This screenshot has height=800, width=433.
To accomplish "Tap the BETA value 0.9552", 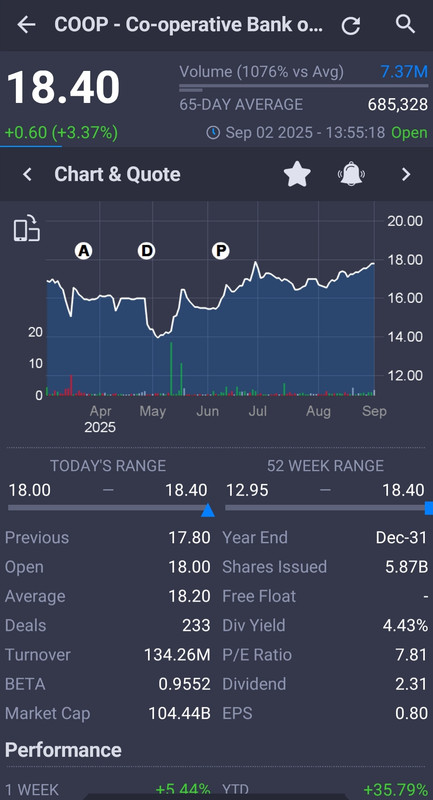I will point(185,684).
